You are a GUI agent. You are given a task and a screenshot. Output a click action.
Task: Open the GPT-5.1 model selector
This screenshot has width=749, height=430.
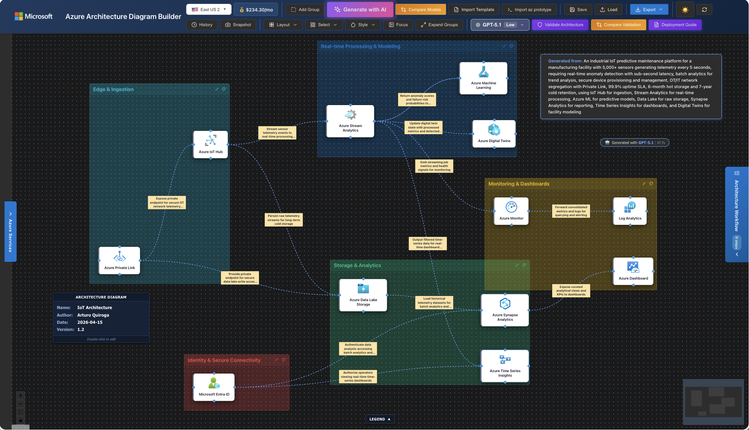500,25
